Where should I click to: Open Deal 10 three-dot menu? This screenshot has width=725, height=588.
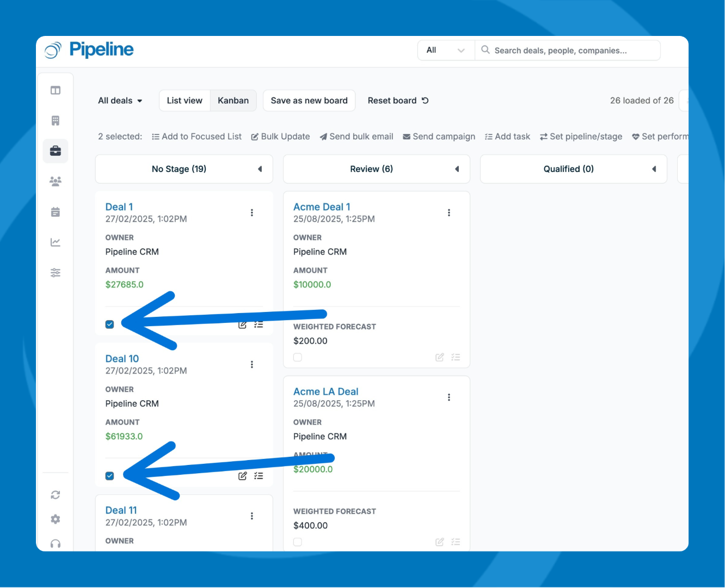(252, 365)
